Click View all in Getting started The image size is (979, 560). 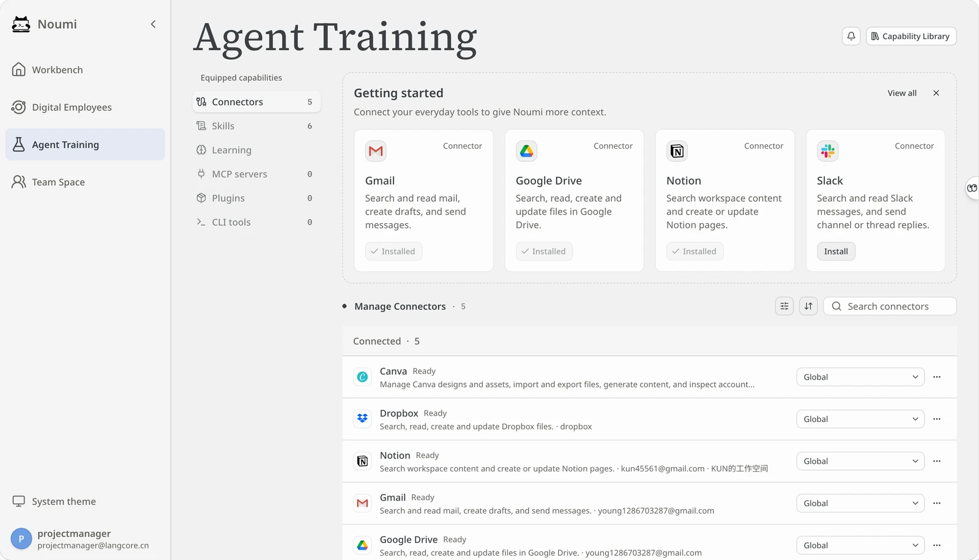point(902,93)
